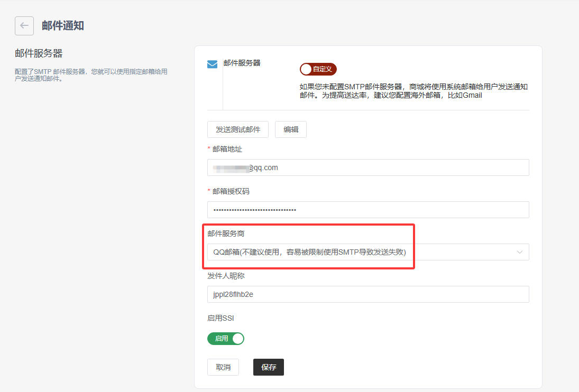Click the 邮箱授权码 field label
Screen dimensions: 579x392
231,191
